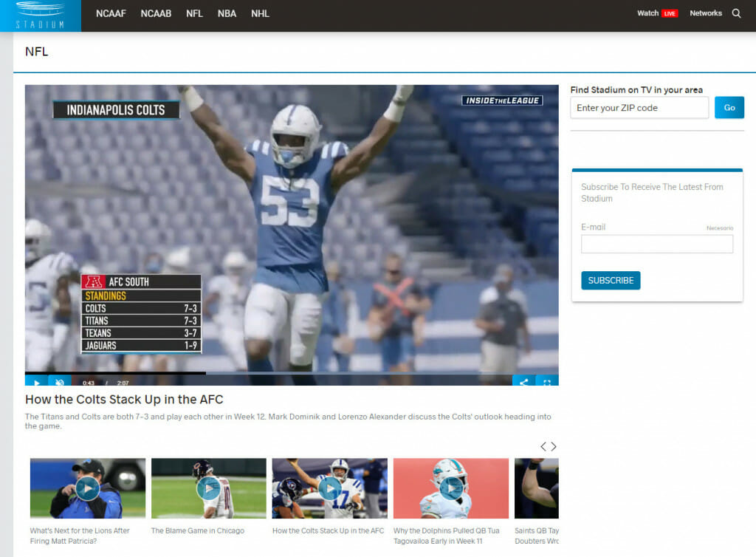Play the Dolphins Tua Tagovailoa video thumbnail
Image resolution: width=756 pixels, height=557 pixels.
451,488
